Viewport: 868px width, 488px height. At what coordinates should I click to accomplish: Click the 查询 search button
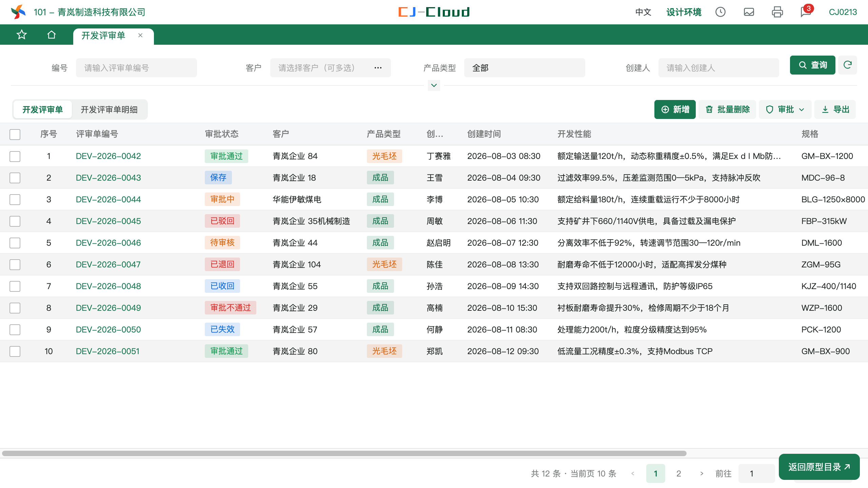[x=812, y=65]
